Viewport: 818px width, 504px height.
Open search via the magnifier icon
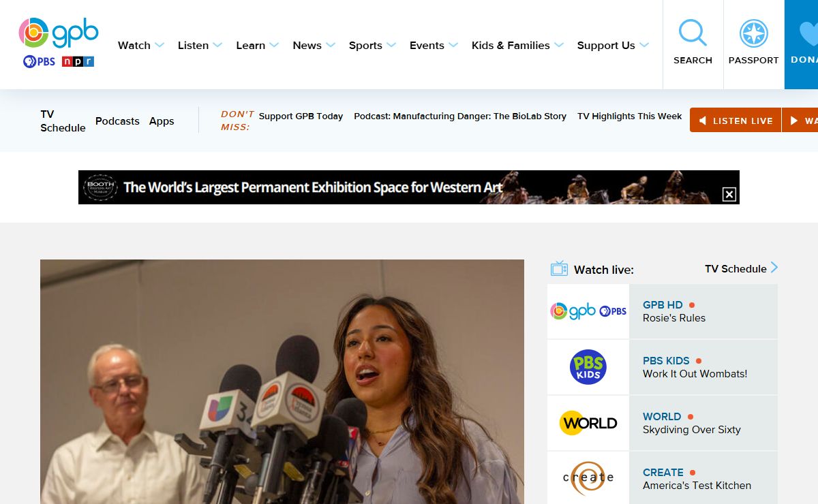tap(693, 33)
